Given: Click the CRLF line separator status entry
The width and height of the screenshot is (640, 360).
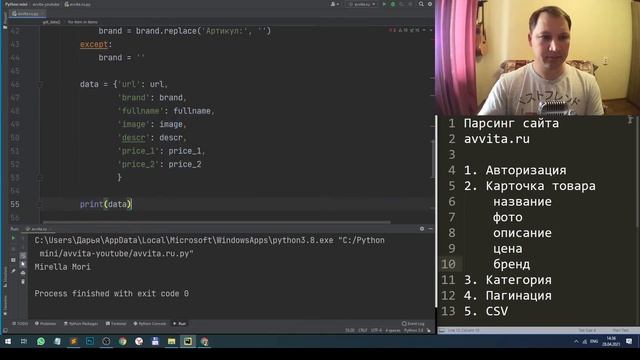Looking at the screenshot, I should pos(362,330).
